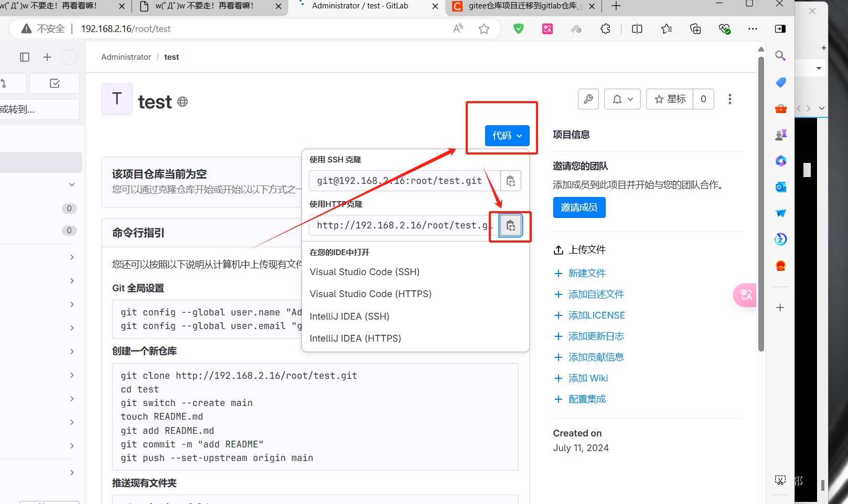Toggle GitLab sidebar panel icon
Screen dimensions: 848x504
tap(25, 57)
